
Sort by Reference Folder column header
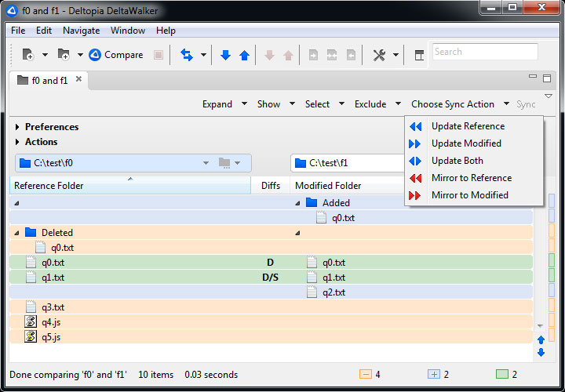130,185
